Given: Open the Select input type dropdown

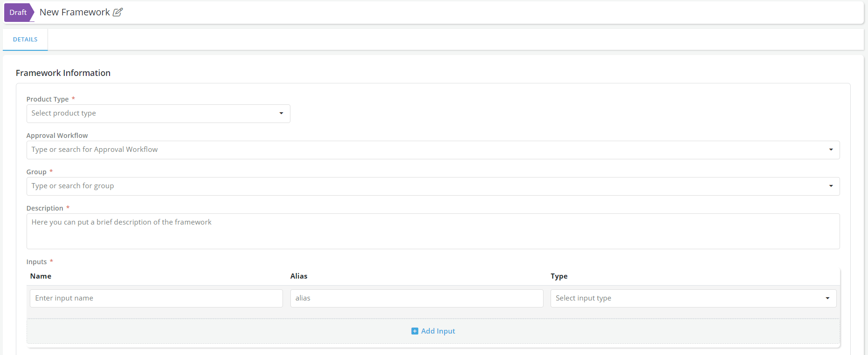Looking at the screenshot, I should click(685, 299).
